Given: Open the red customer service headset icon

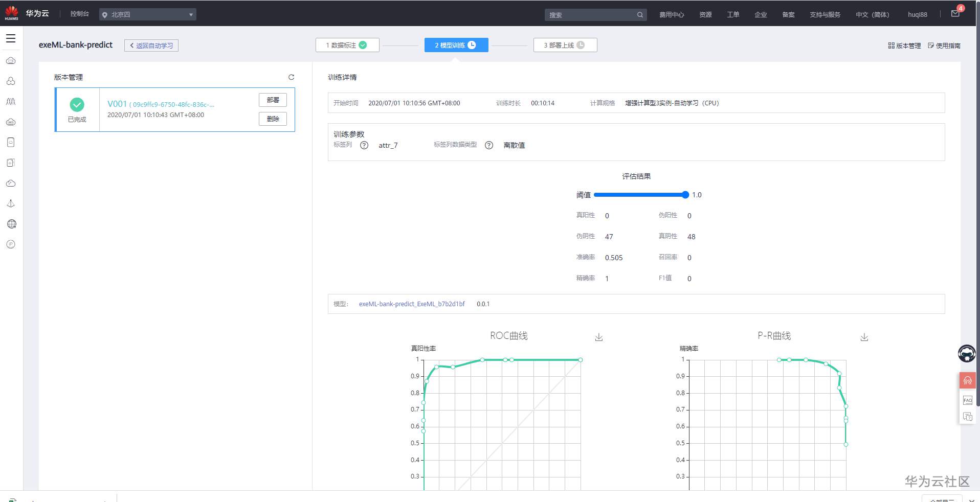Looking at the screenshot, I should tap(967, 380).
